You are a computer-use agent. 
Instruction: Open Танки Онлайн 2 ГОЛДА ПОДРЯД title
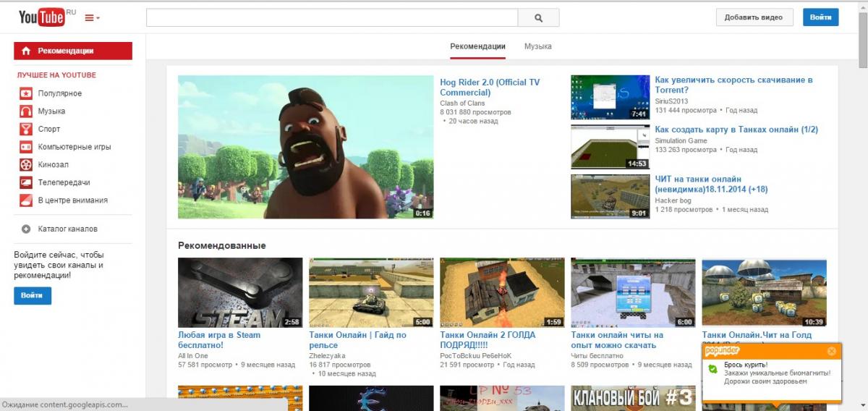489,340
